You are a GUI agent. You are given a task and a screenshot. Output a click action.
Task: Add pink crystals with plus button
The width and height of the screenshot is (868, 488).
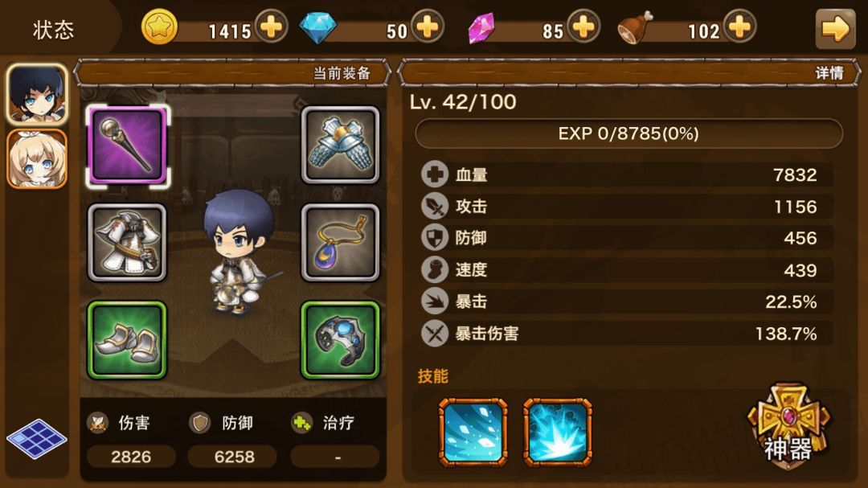[583, 26]
